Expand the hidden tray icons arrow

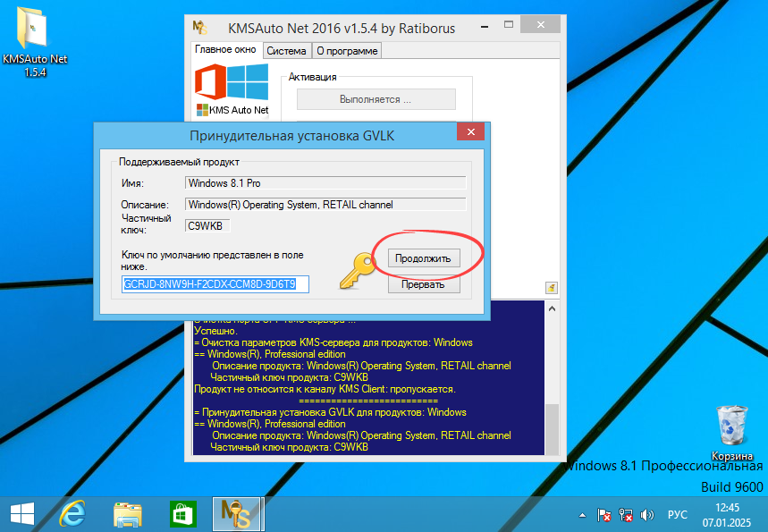coord(581,514)
